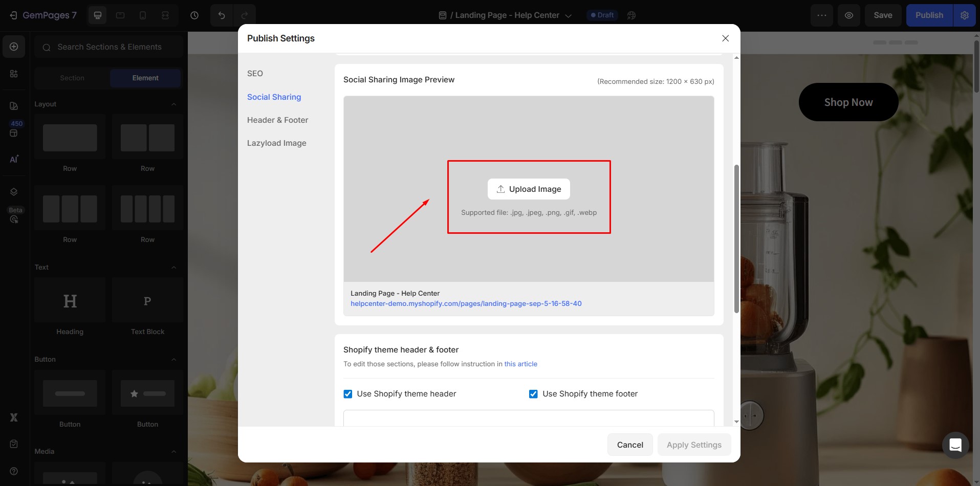Viewport: 980px width, 486px height.
Task: Collapse the Layout section
Action: click(x=174, y=104)
